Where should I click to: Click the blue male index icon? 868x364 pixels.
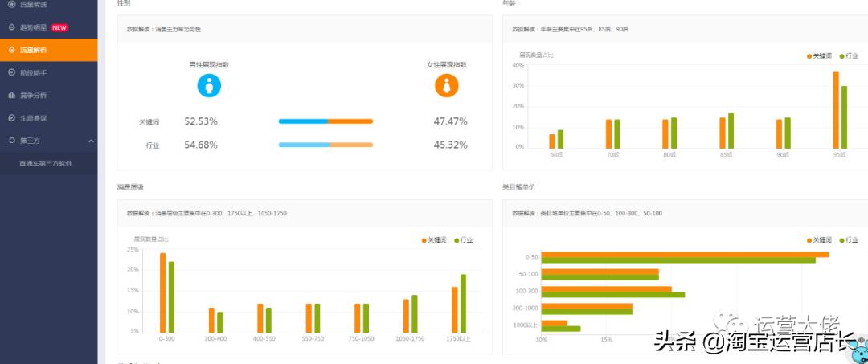(x=209, y=86)
